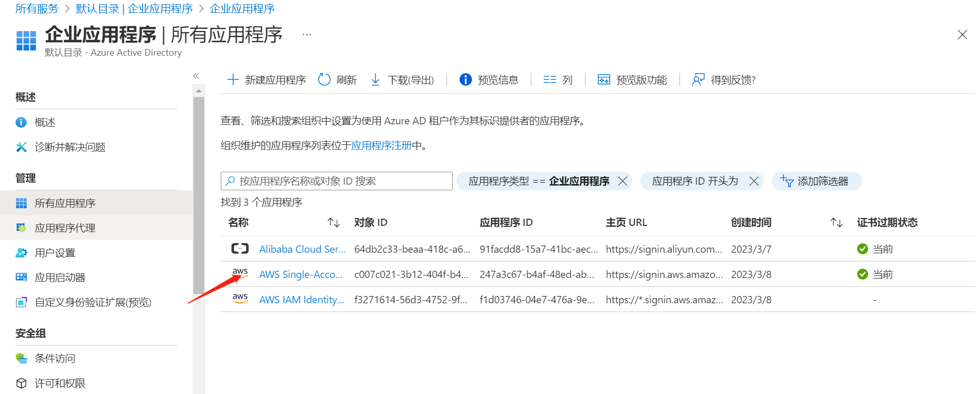Click the 应用启动器 icon in sidebar

pyautogui.click(x=21, y=277)
